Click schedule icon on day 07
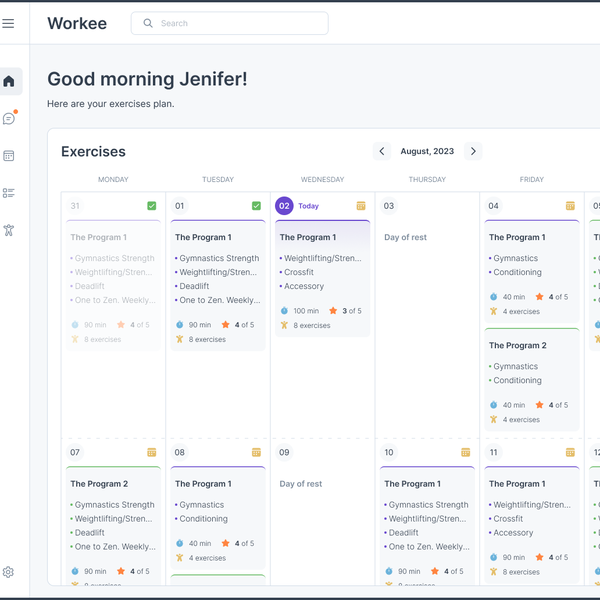The image size is (600, 600). (152, 452)
